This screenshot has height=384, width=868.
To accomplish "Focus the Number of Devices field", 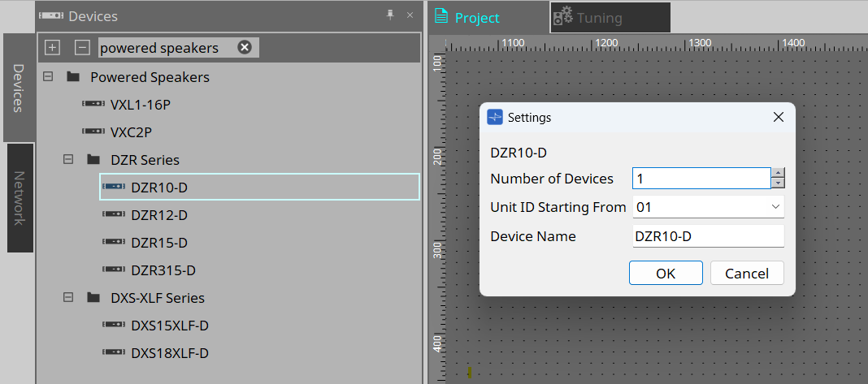I will point(701,178).
